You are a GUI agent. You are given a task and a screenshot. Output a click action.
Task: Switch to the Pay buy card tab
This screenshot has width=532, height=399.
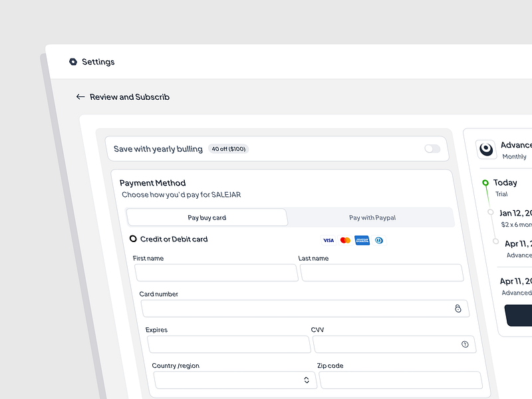tap(207, 217)
